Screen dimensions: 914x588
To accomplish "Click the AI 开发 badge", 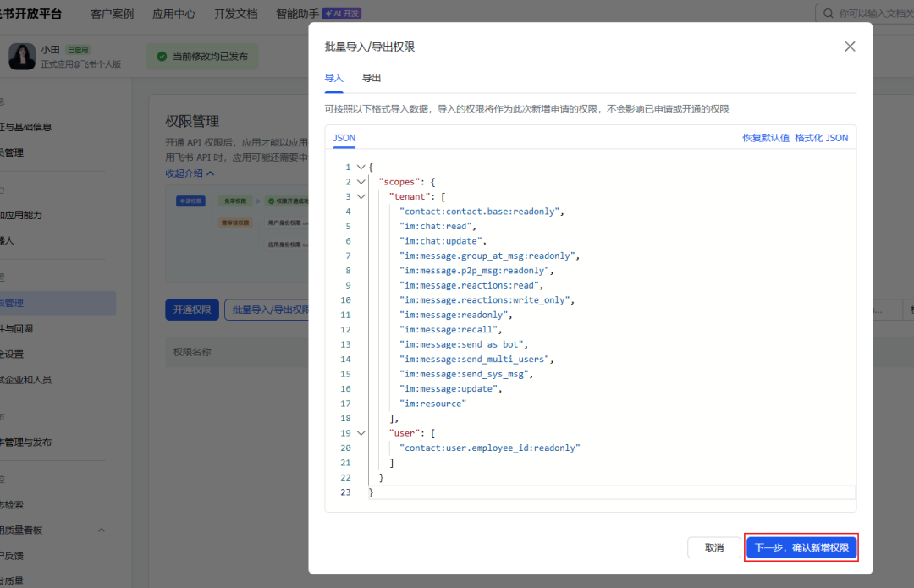I will [x=342, y=14].
